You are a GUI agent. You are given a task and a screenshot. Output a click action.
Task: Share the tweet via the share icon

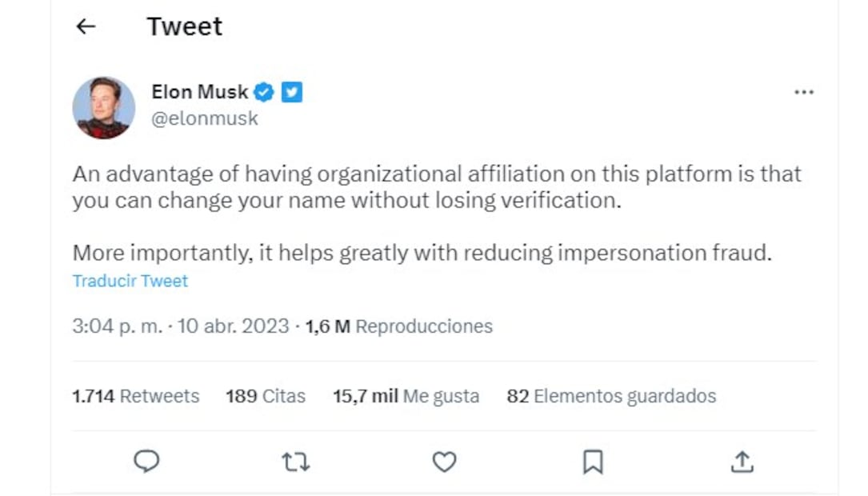point(742,462)
